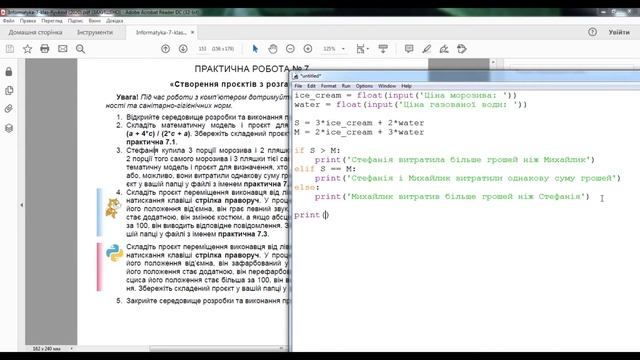
Task: Open page thumbnails panel icon
Action: (x=9, y=90)
